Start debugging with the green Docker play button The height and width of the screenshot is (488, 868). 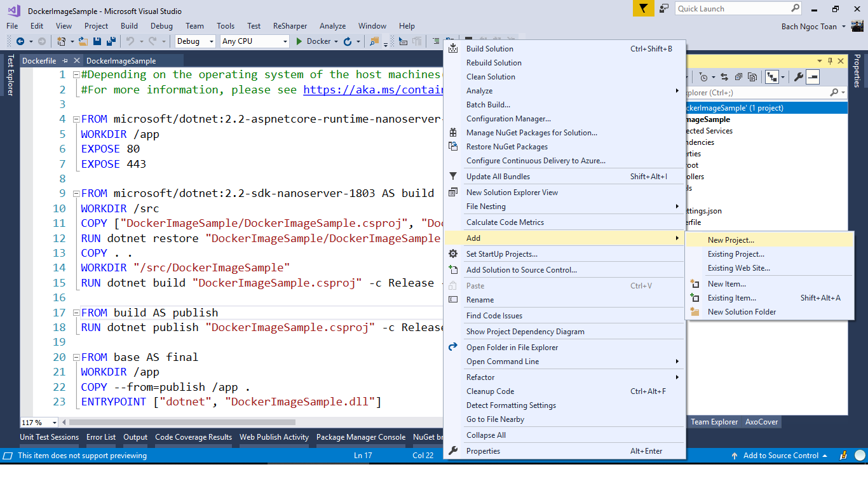[x=300, y=41]
